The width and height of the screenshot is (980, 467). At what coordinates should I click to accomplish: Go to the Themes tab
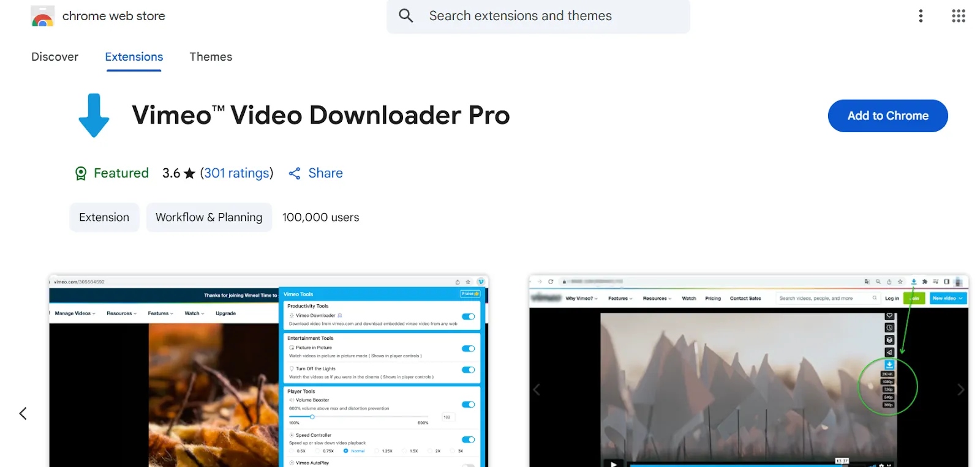211,57
